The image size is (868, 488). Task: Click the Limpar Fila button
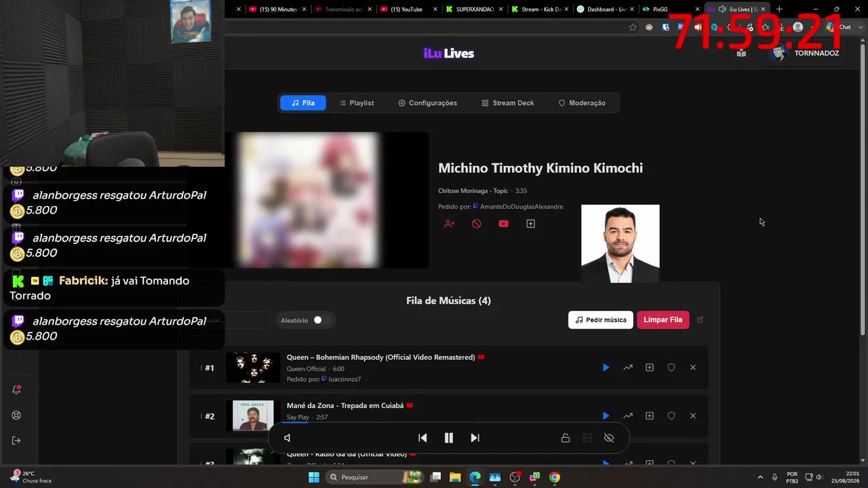tap(663, 320)
